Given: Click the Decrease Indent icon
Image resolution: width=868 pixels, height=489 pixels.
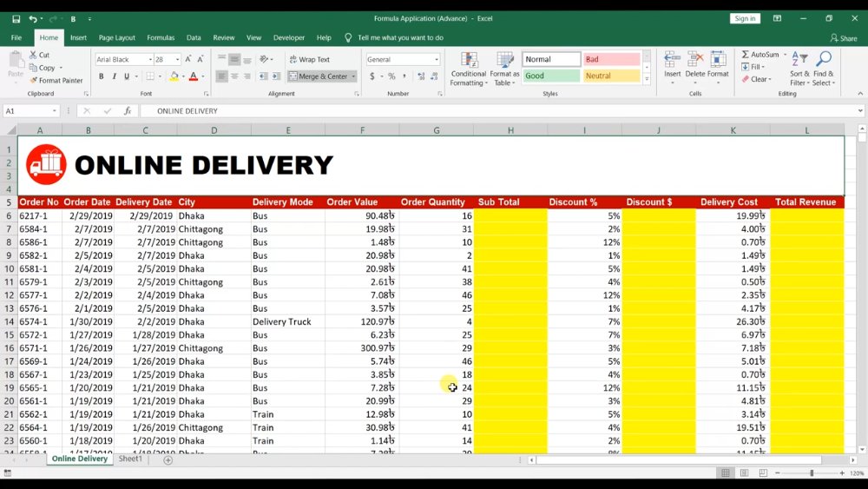Looking at the screenshot, I should coord(264,76).
